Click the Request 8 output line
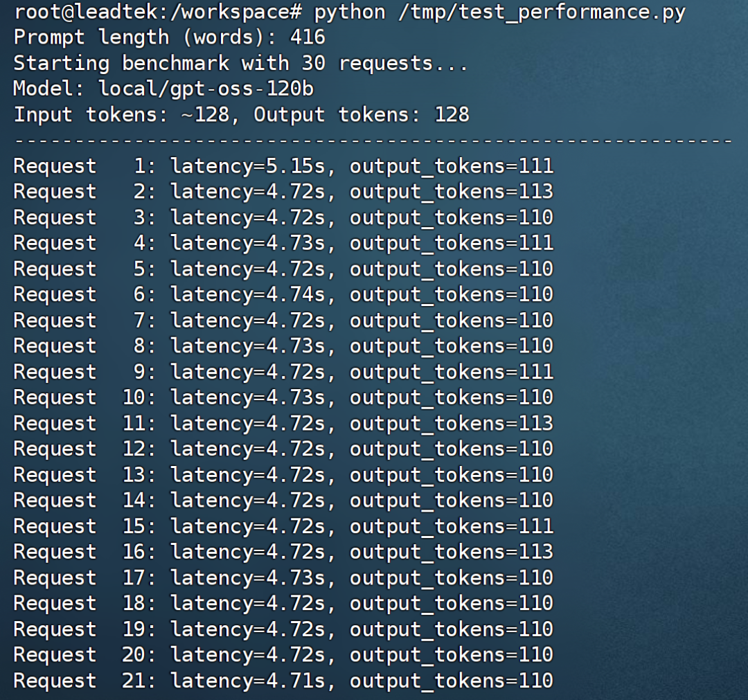The image size is (748, 700). click(283, 346)
